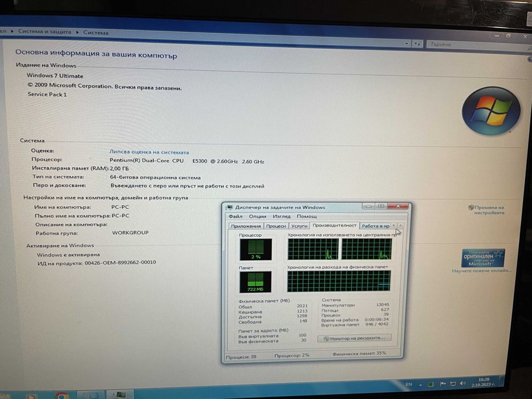This screenshot has height=399, width=532.
Task: Click the Service Pack 1 text
Action: tap(47, 94)
